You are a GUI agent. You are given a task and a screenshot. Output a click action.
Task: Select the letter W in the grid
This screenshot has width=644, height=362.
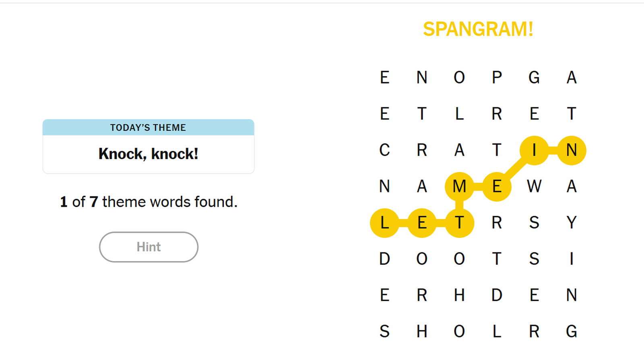tap(534, 187)
